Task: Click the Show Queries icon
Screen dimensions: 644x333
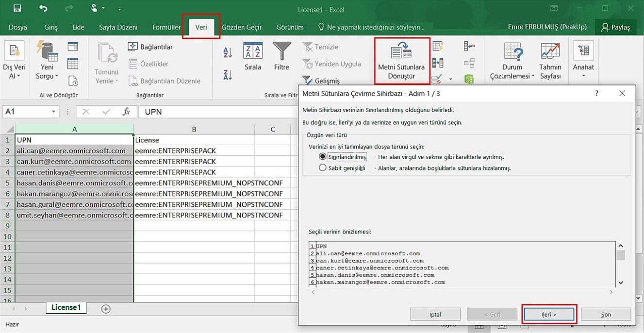Action: pos(73,47)
